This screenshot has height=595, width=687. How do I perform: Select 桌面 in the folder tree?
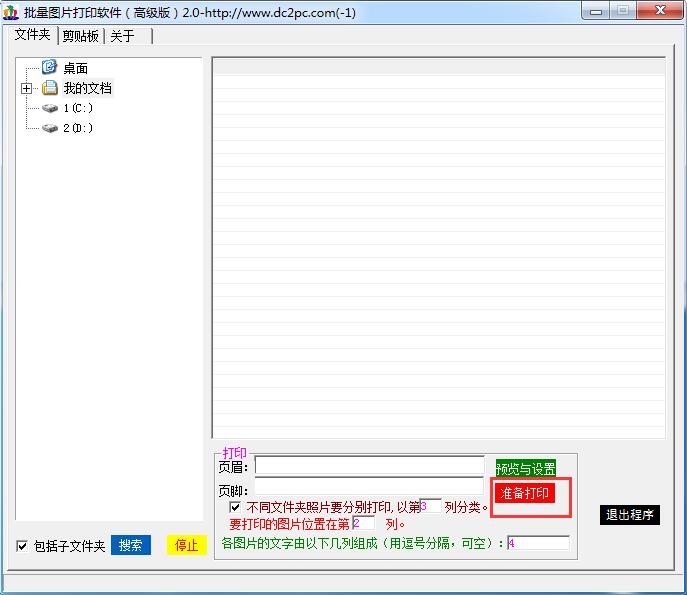tap(75, 68)
